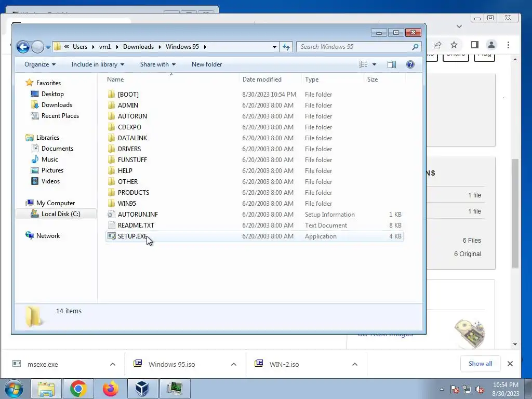The height and width of the screenshot is (399, 532).
Task: Sort by Date modified column
Action: point(262,79)
